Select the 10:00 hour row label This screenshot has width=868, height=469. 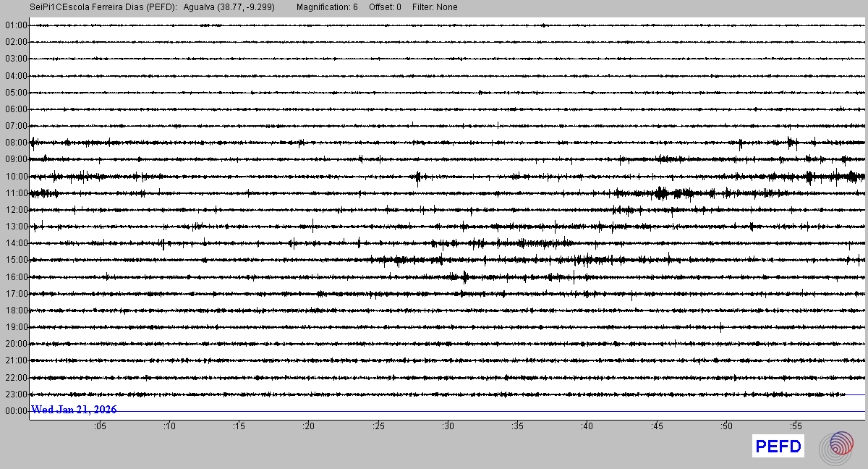(x=16, y=177)
